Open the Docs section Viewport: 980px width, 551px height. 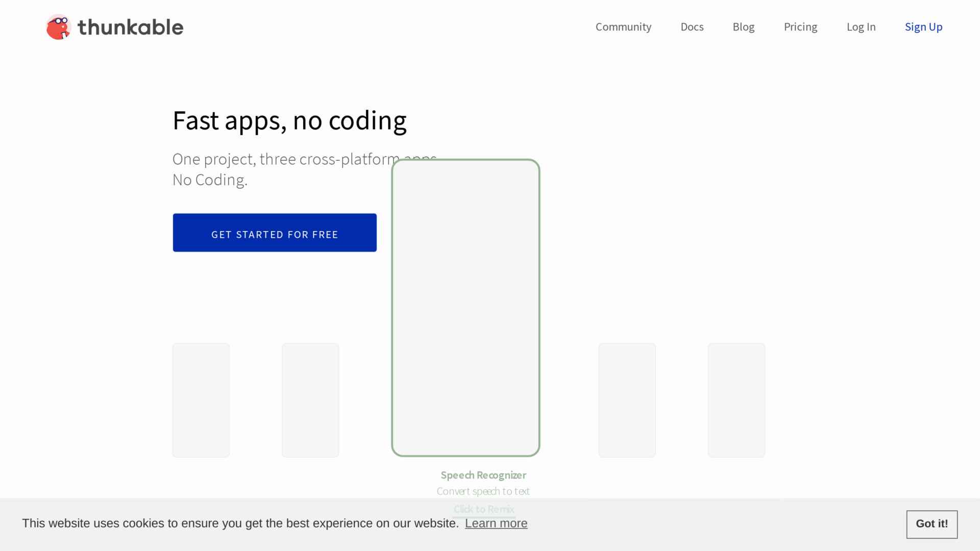coord(692,27)
